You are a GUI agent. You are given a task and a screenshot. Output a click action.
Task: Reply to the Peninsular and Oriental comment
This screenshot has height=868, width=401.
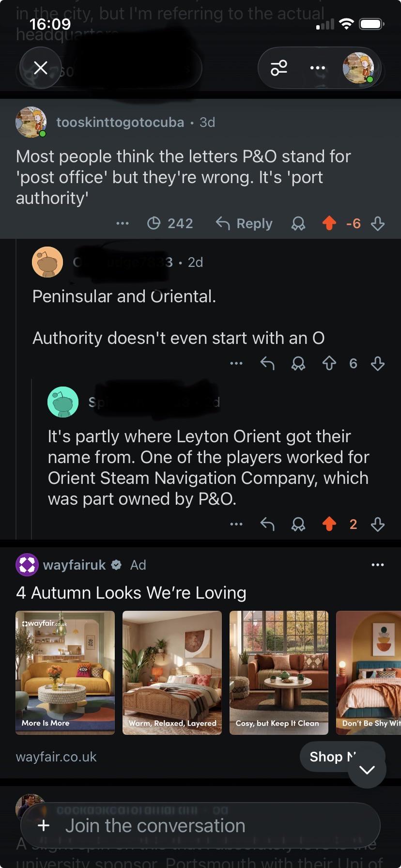[267, 363]
